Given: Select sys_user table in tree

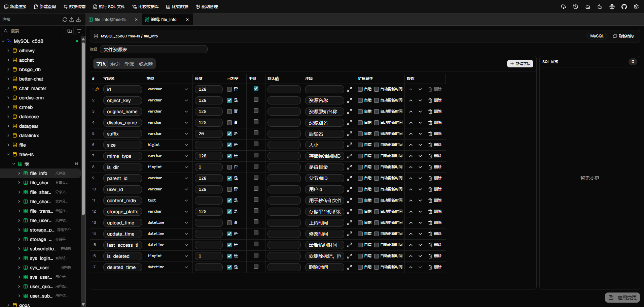Looking at the screenshot, I should (40, 268).
